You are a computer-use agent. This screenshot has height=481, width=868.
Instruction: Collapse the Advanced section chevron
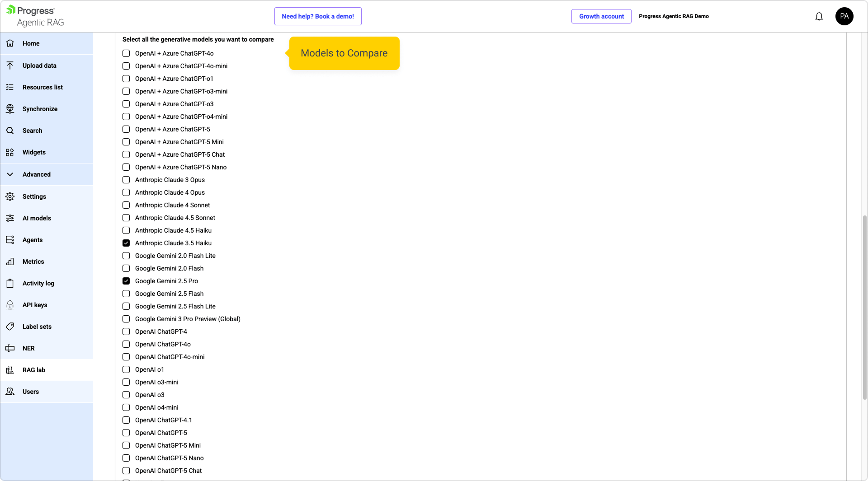(x=10, y=174)
